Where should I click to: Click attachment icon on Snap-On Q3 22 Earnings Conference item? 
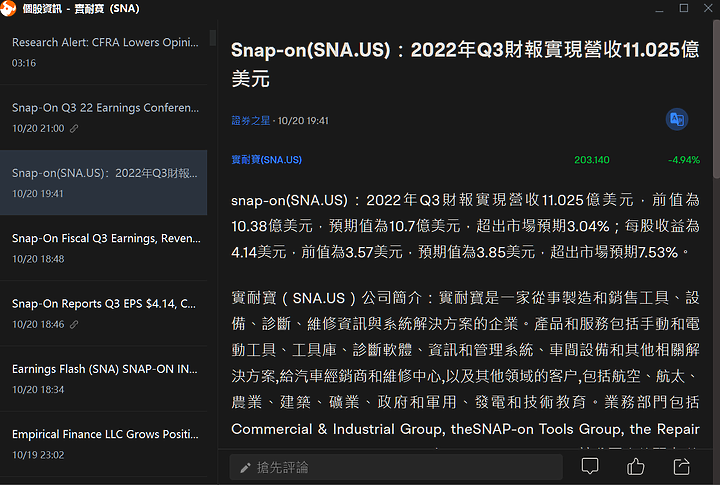pos(74,129)
